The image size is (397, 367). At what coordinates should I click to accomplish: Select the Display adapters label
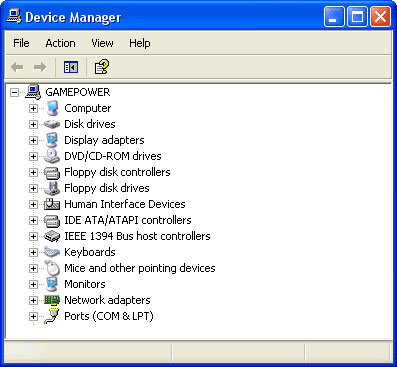pos(104,140)
